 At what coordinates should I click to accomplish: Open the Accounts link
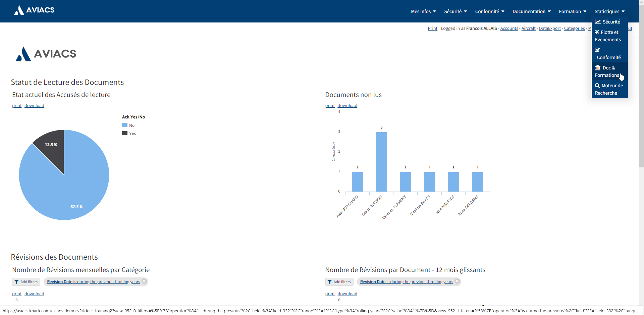(x=509, y=29)
